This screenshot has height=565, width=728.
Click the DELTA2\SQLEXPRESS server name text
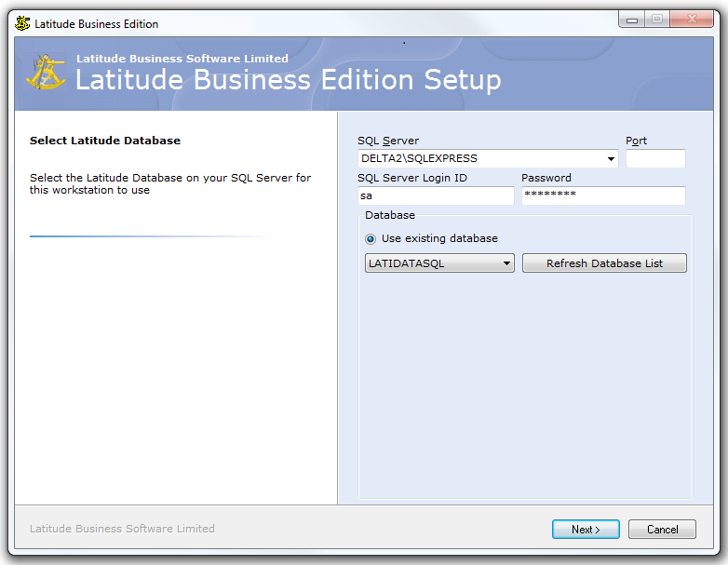419,159
